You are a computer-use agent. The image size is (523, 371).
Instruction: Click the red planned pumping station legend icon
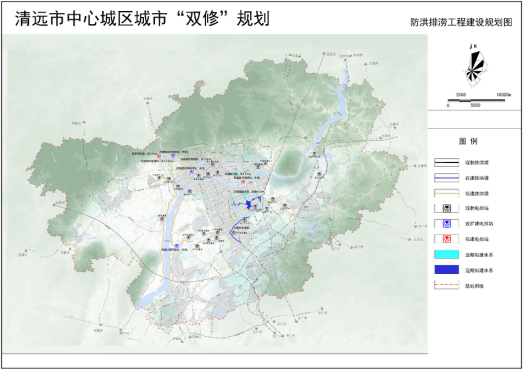(x=447, y=239)
